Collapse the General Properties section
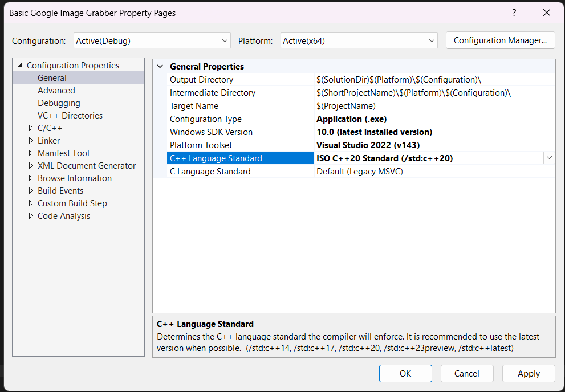Viewport: 565px width, 392px height. [x=160, y=67]
